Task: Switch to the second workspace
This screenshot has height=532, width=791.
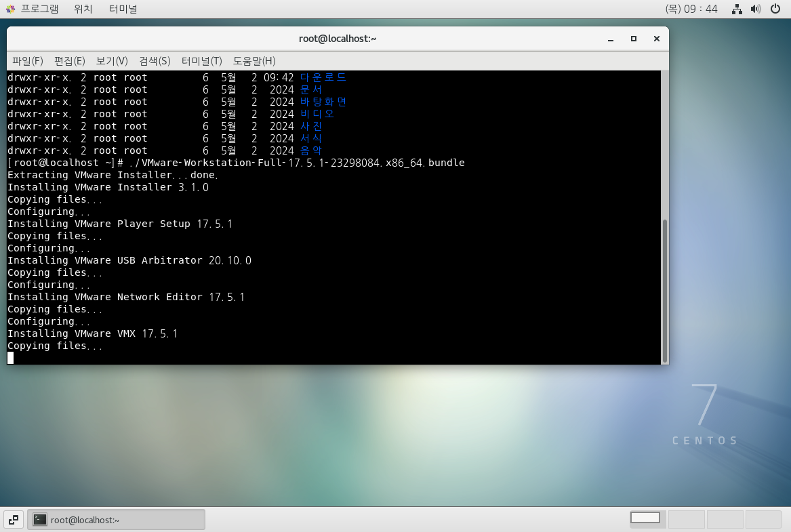Action: pyautogui.click(x=686, y=519)
